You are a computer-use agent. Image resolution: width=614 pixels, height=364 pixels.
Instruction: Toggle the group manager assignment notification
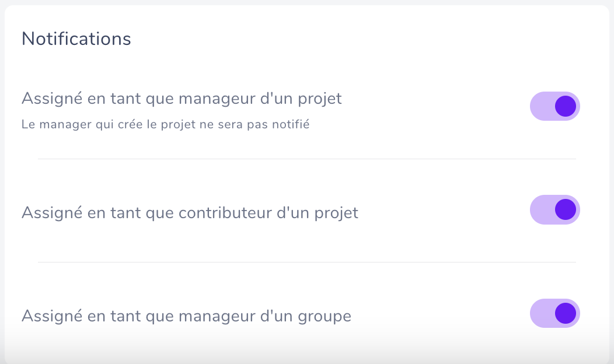click(x=555, y=313)
